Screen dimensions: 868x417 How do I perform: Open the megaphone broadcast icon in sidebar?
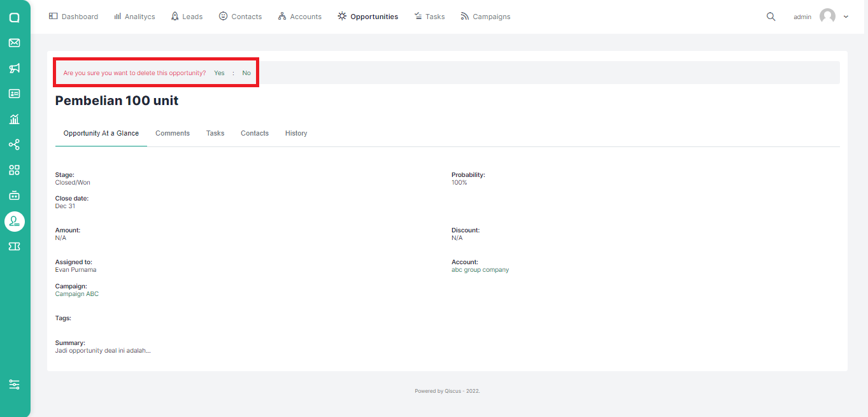[14, 68]
